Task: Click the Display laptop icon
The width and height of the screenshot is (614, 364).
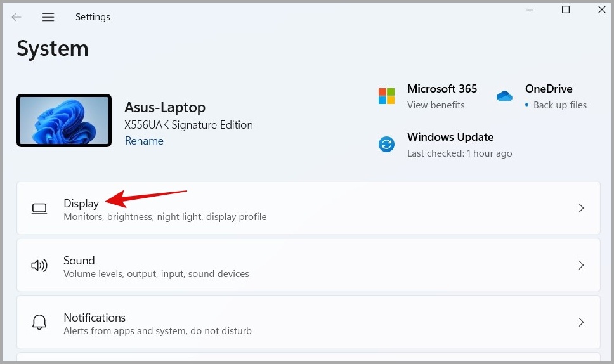Action: click(39, 209)
